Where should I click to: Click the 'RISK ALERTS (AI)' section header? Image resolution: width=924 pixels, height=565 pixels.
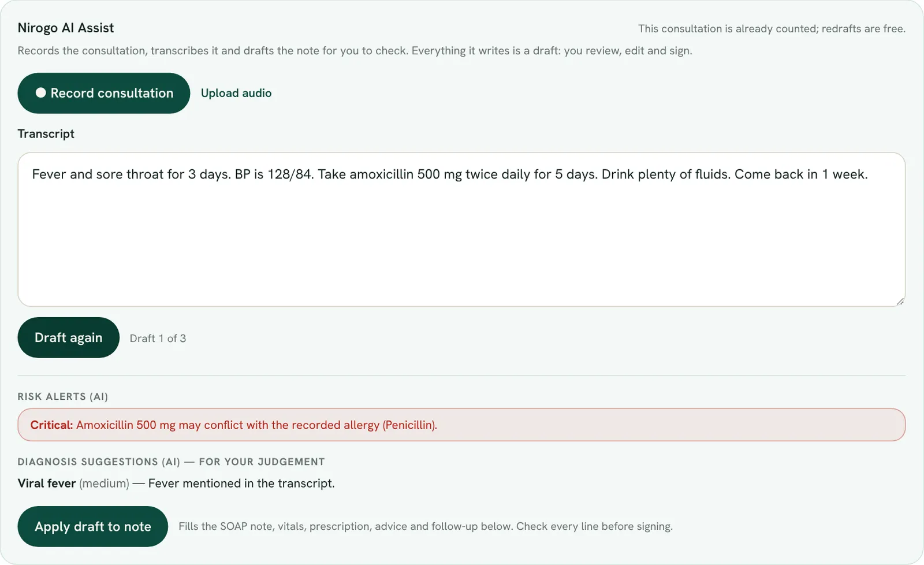[x=63, y=397]
